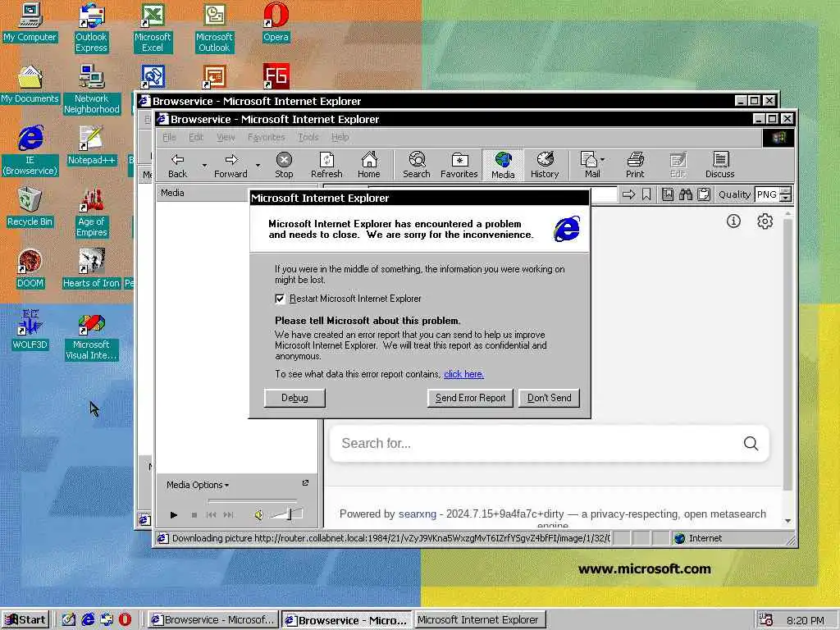Click the Stop button in toolbar

click(284, 164)
